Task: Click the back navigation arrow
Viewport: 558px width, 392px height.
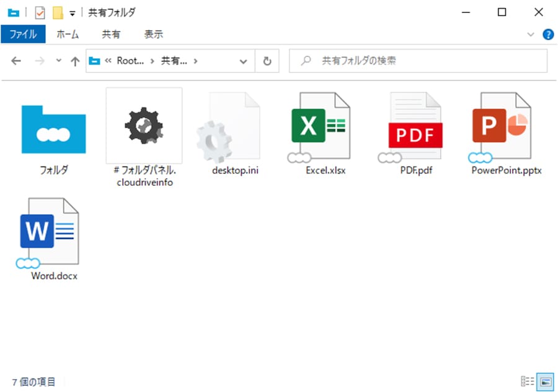Action: tap(16, 61)
